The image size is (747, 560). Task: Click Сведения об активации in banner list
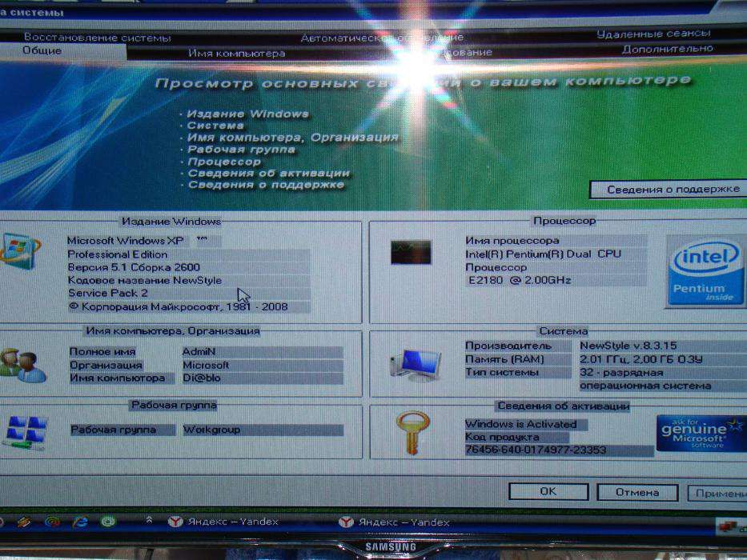pos(268,174)
